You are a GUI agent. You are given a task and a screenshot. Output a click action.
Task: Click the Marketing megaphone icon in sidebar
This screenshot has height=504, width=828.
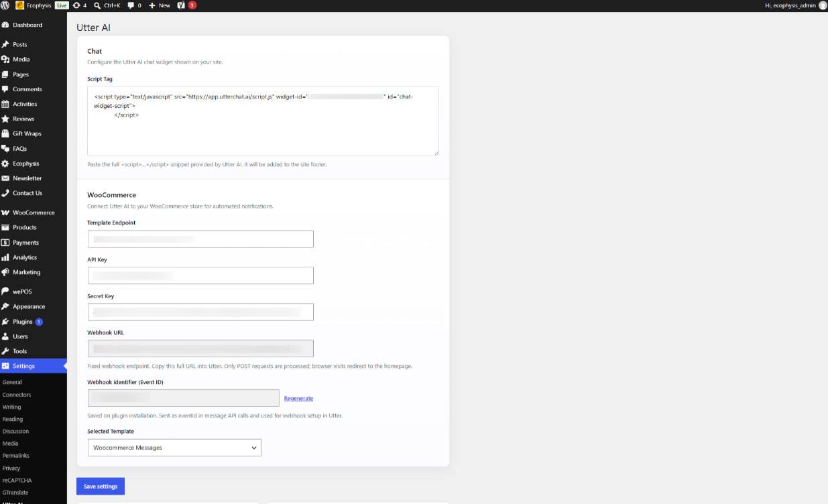(x=6, y=272)
